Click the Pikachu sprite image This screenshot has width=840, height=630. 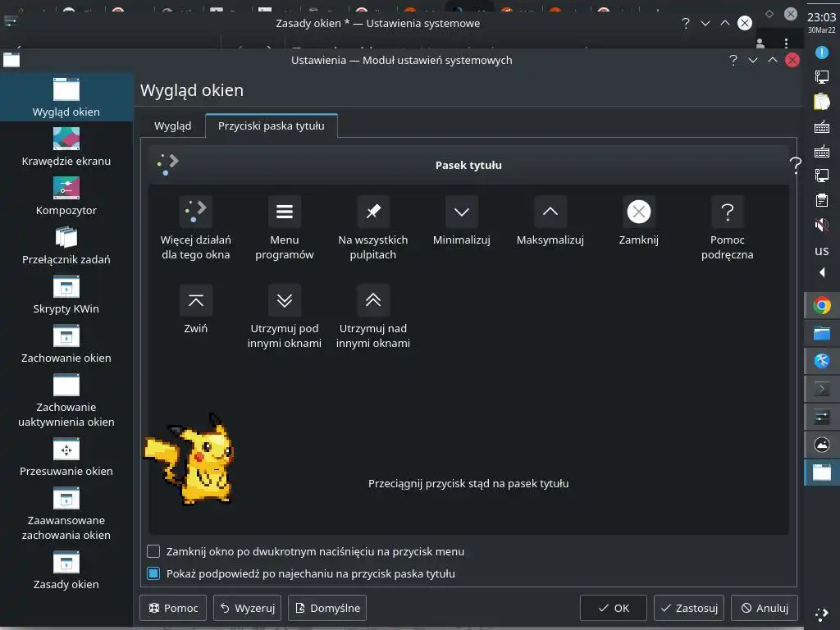pos(189,459)
